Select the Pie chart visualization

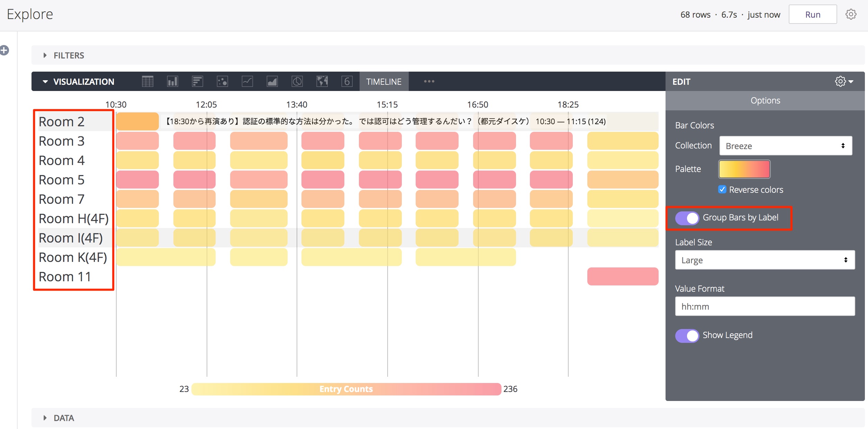coord(297,81)
